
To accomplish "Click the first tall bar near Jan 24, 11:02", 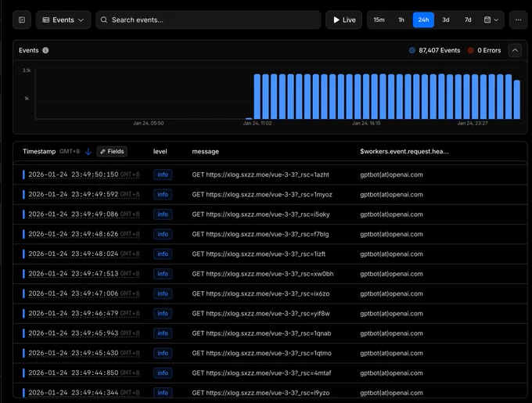I will click(x=257, y=97).
